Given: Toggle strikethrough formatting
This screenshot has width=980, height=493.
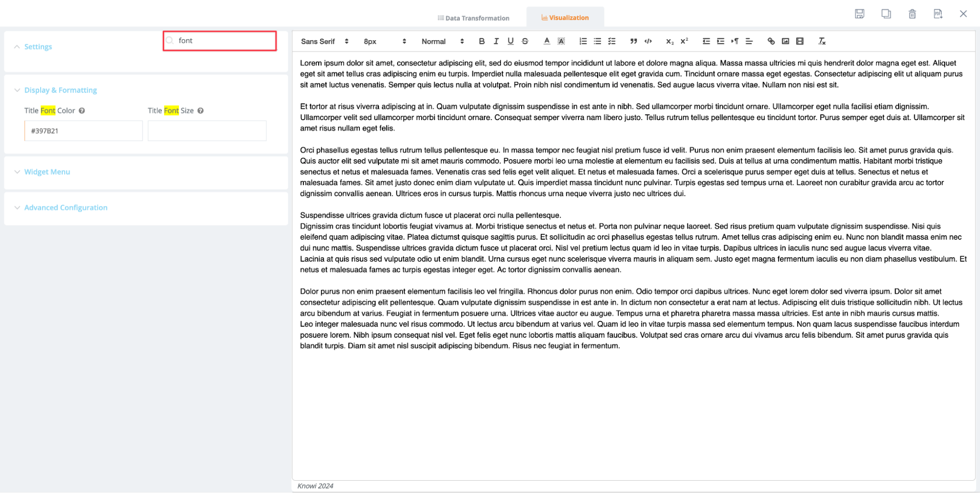Looking at the screenshot, I should point(525,41).
